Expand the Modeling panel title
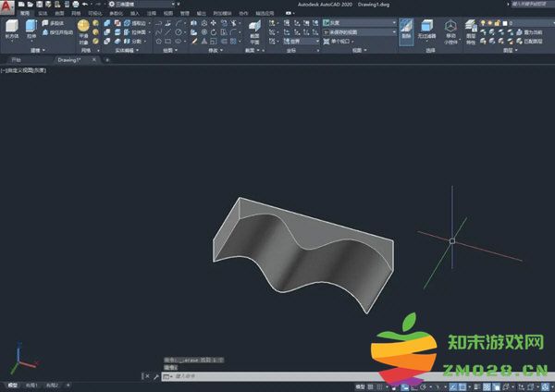The height and width of the screenshot is (392, 555). pyautogui.click(x=38, y=50)
